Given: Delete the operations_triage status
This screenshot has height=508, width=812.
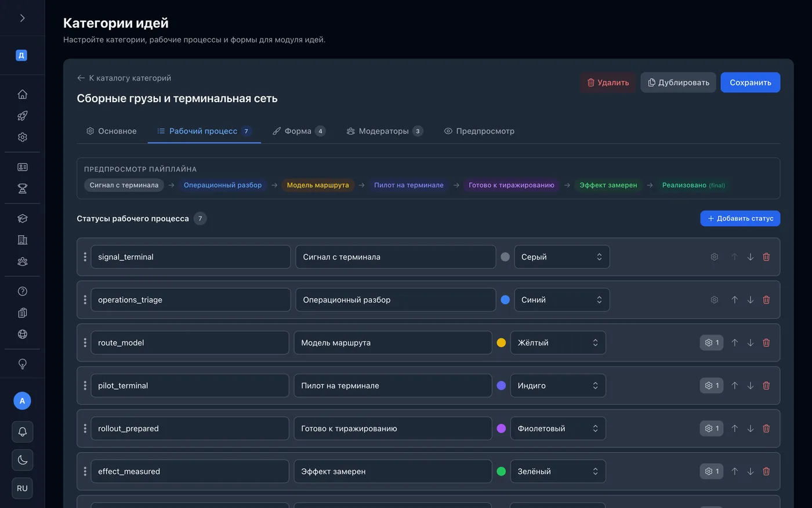Looking at the screenshot, I should point(766,300).
